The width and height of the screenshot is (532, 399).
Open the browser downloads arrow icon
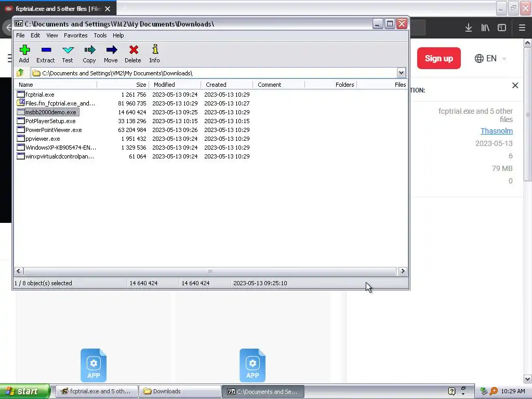[469, 28]
